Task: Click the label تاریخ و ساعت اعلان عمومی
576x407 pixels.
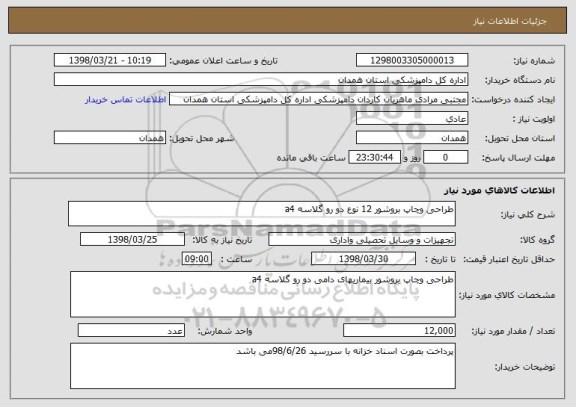Action: click(224, 61)
